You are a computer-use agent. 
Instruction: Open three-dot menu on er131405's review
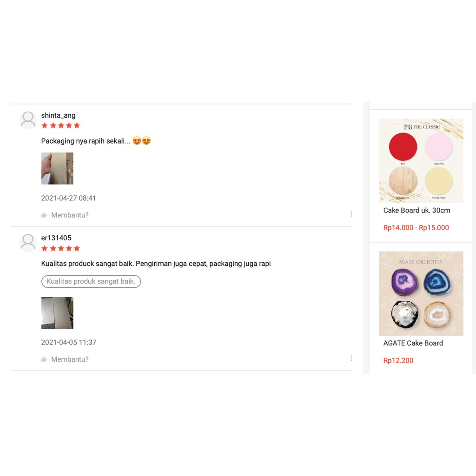click(x=351, y=358)
